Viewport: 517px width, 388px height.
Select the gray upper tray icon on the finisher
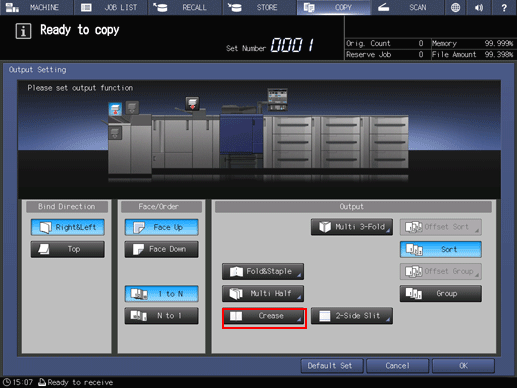click(x=132, y=108)
